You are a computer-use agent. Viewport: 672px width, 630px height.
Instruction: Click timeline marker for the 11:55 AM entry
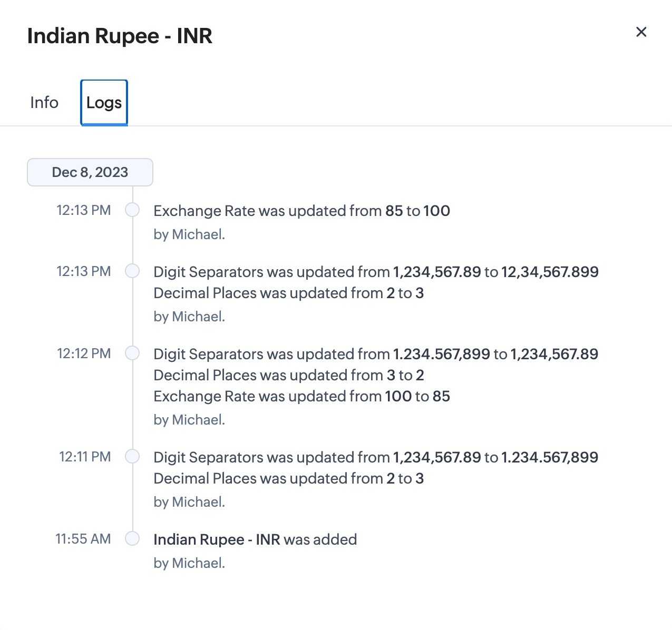coord(132,539)
